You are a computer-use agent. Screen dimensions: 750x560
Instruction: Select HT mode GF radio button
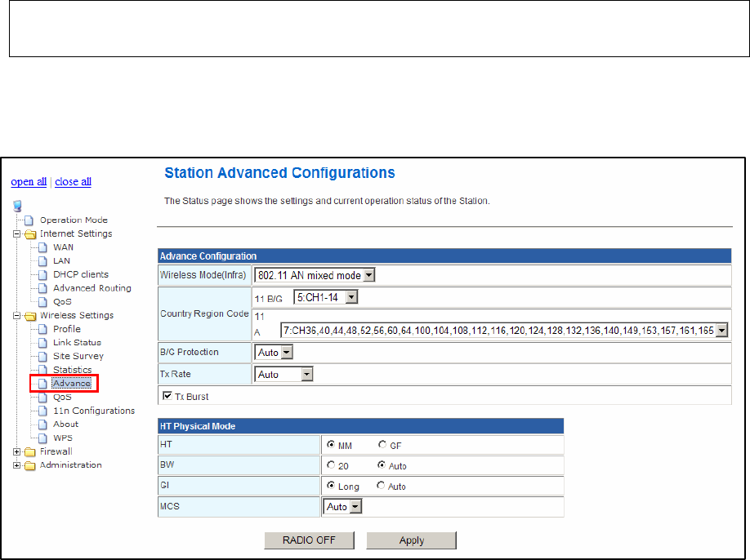pyautogui.click(x=382, y=444)
